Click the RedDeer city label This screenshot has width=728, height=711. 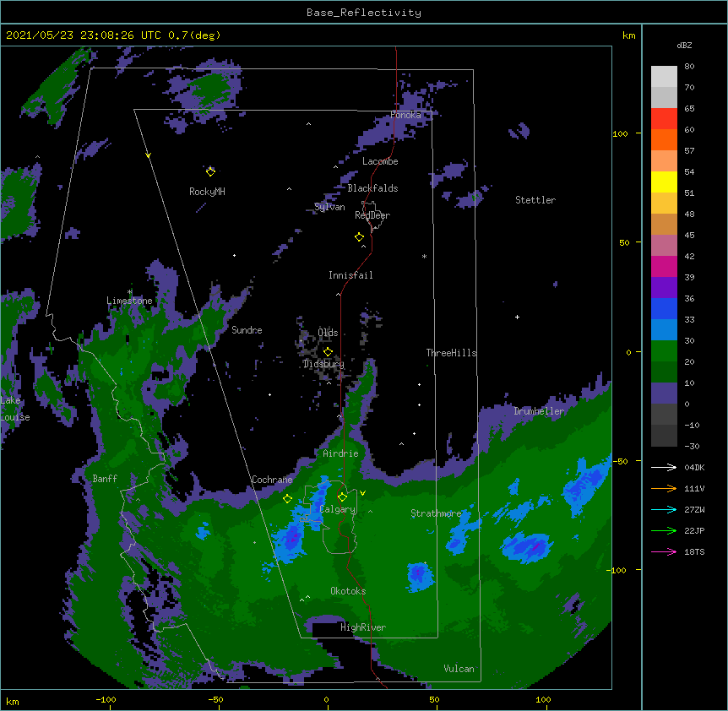372,215
